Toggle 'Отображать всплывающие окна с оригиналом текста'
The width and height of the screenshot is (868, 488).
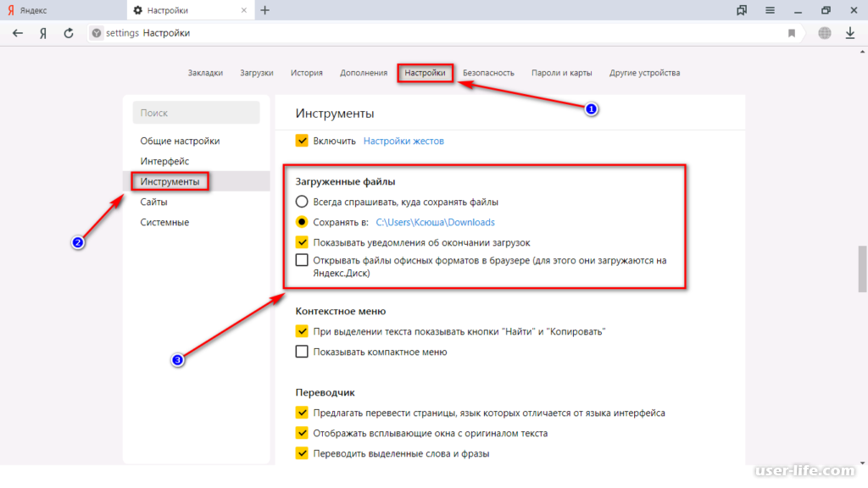click(302, 433)
